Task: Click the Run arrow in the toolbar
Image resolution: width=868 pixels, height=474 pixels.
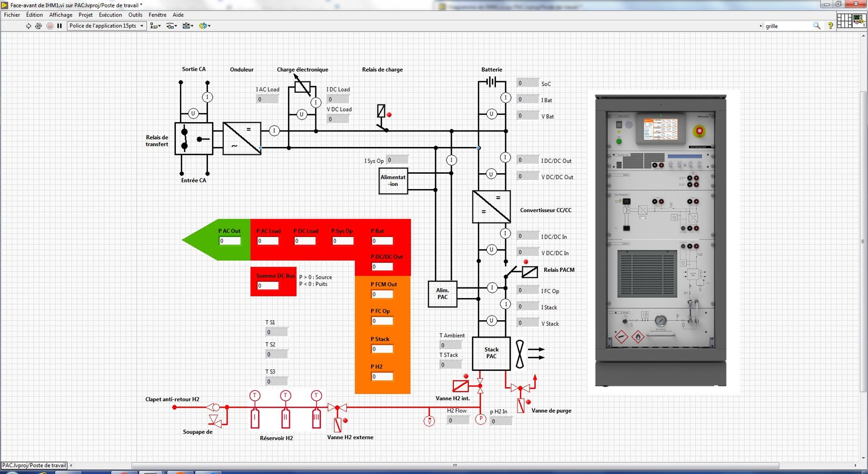Action: click(x=28, y=26)
